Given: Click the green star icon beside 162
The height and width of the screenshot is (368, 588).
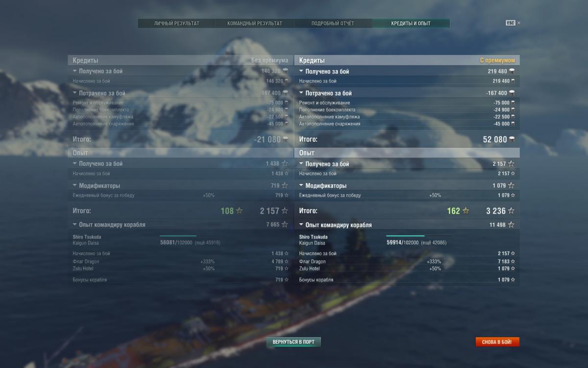Looking at the screenshot, I should pos(465,211).
